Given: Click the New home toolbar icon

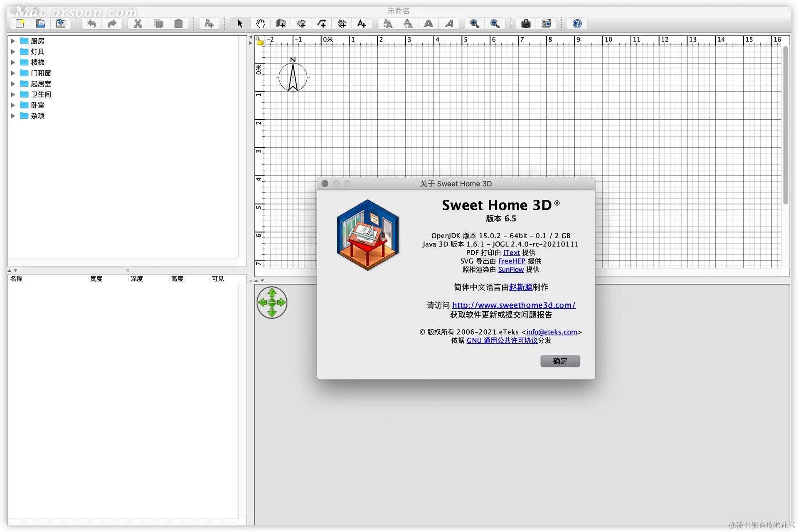Looking at the screenshot, I should [x=20, y=24].
